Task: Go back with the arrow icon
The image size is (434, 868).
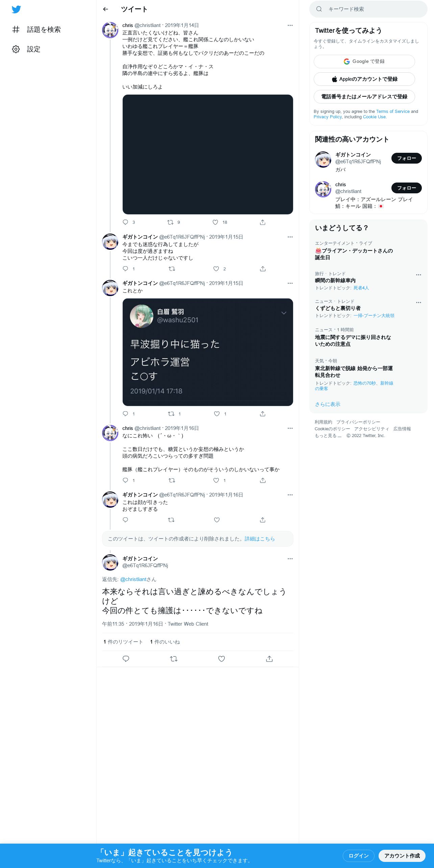Action: point(106,9)
